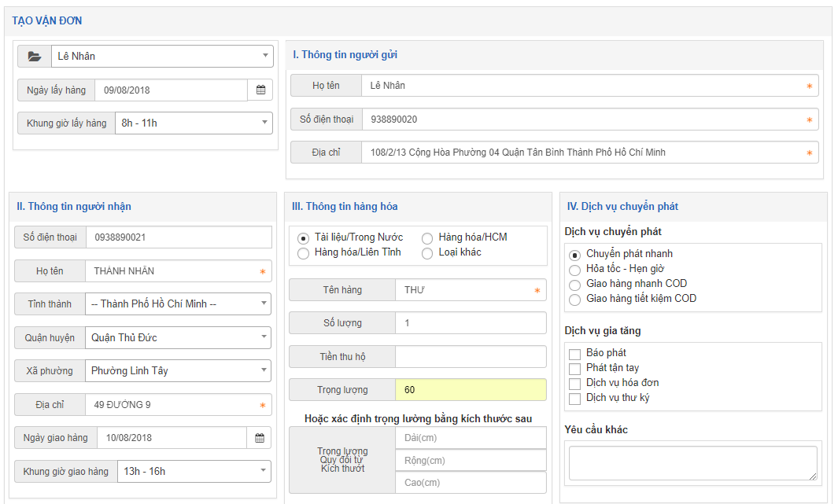
Task: Focus the Tiền thu hộ field
Action: coord(470,357)
